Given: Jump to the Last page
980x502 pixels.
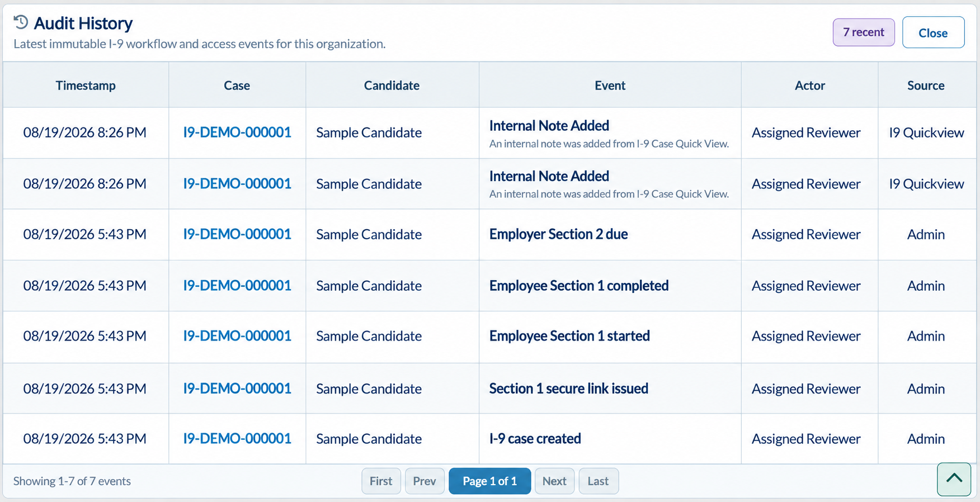Looking at the screenshot, I should (x=598, y=481).
